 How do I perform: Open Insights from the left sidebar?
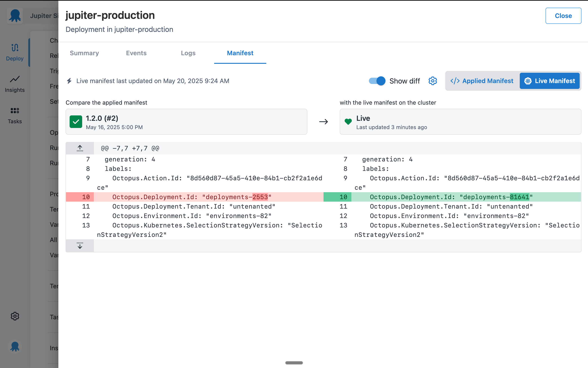pyautogui.click(x=15, y=83)
